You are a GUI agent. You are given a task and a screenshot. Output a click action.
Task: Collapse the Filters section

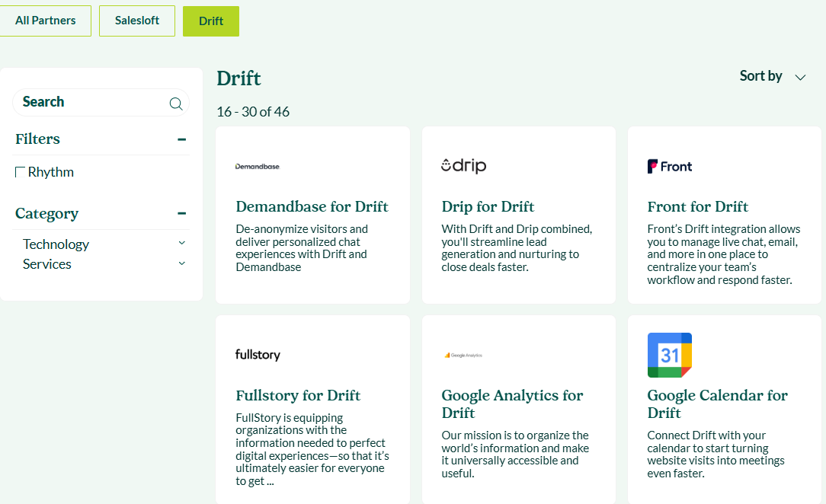tap(182, 139)
